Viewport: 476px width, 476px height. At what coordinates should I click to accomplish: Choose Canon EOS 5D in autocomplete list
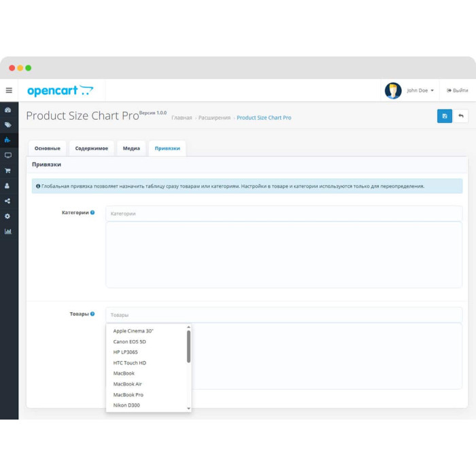(x=130, y=341)
